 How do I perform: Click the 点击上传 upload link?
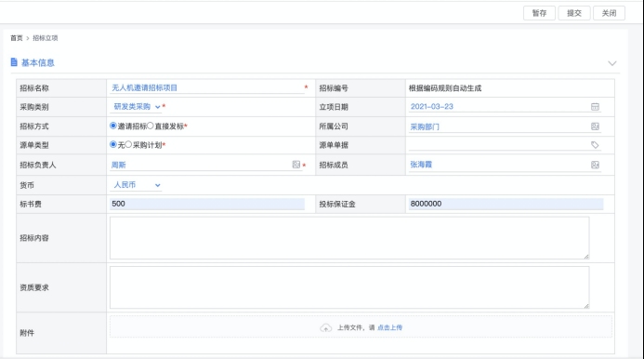pyautogui.click(x=389, y=327)
